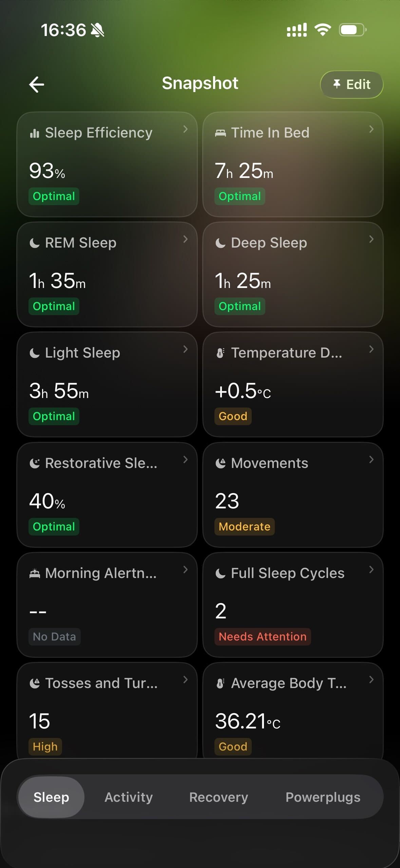
Task: Open Tosses and Turns chevron
Action: 185,680
